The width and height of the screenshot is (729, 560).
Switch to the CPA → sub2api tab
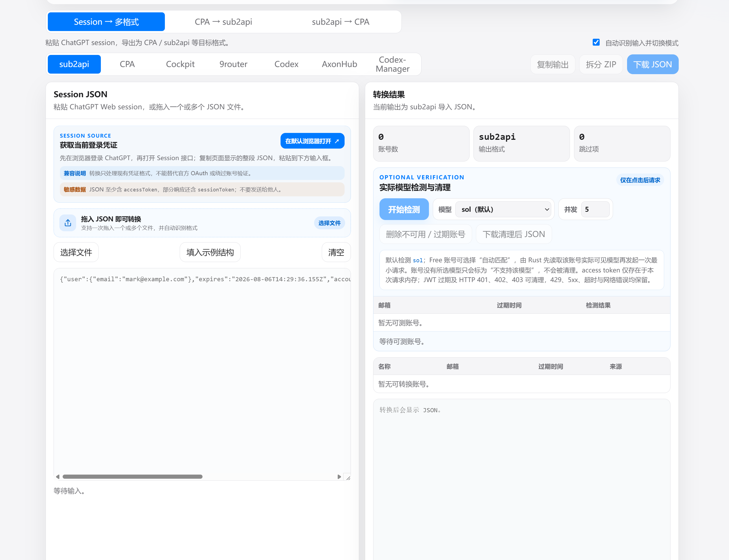coord(223,22)
